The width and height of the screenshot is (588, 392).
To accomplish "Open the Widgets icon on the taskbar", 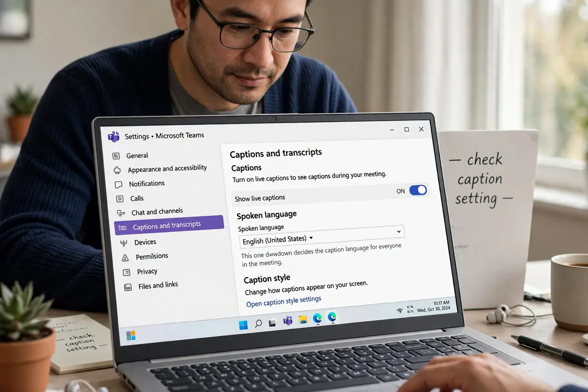I will coord(130,336).
